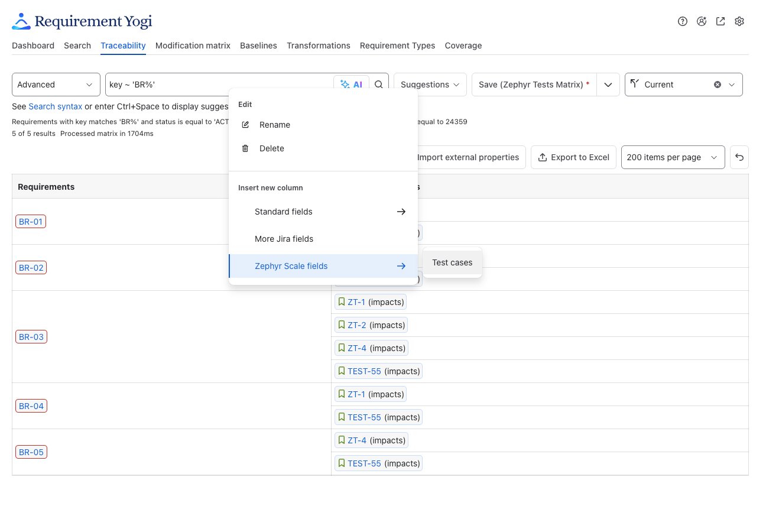Click the Save (Zephyr Tests Matrix) button
The width and height of the screenshot is (766, 532).
click(x=534, y=85)
